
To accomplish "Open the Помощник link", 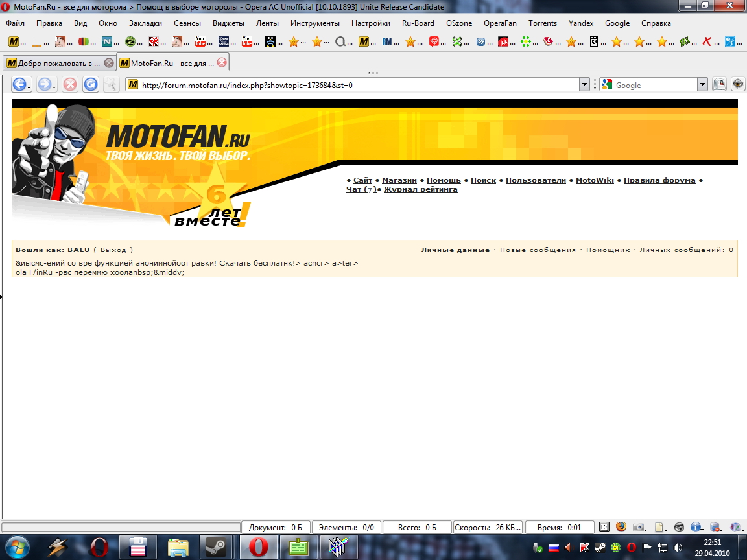I will coord(608,250).
